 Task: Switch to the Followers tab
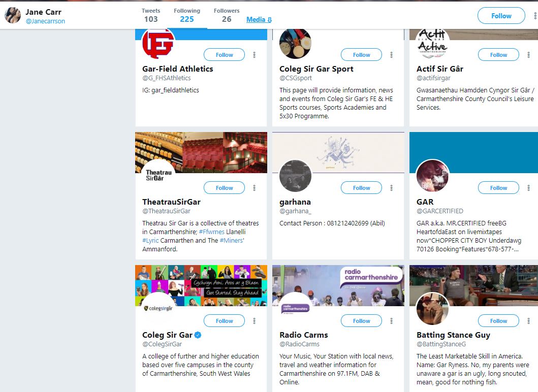[x=227, y=15]
